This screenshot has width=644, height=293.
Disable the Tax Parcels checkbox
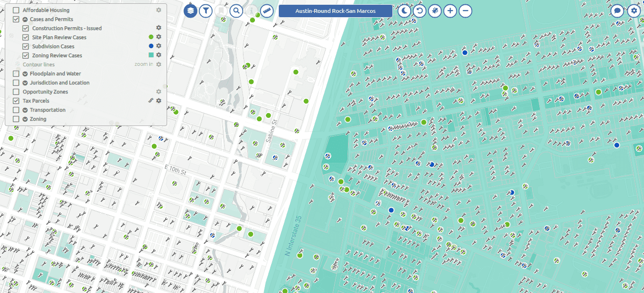(x=16, y=101)
